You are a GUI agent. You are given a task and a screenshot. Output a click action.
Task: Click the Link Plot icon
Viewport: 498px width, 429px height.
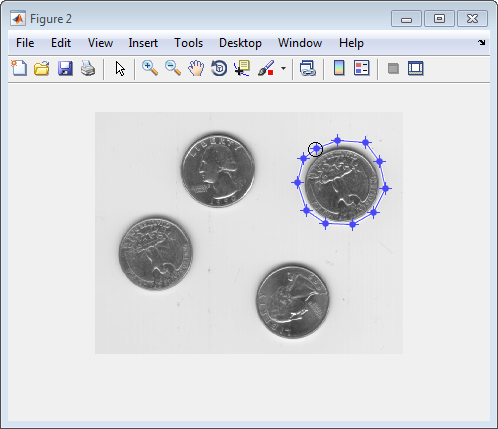click(308, 68)
